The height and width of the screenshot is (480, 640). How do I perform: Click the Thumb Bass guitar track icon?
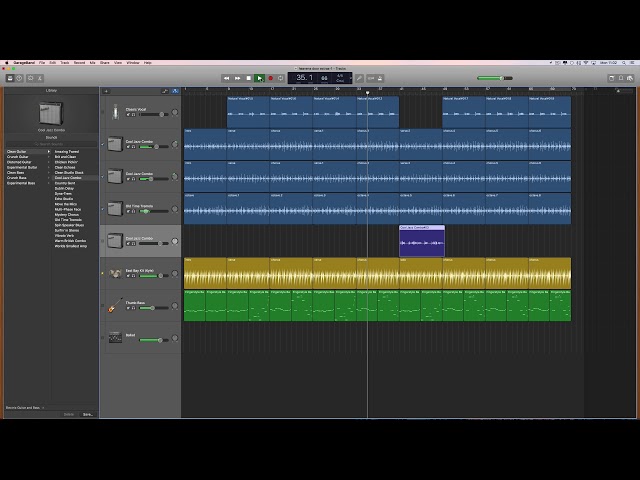(x=116, y=305)
